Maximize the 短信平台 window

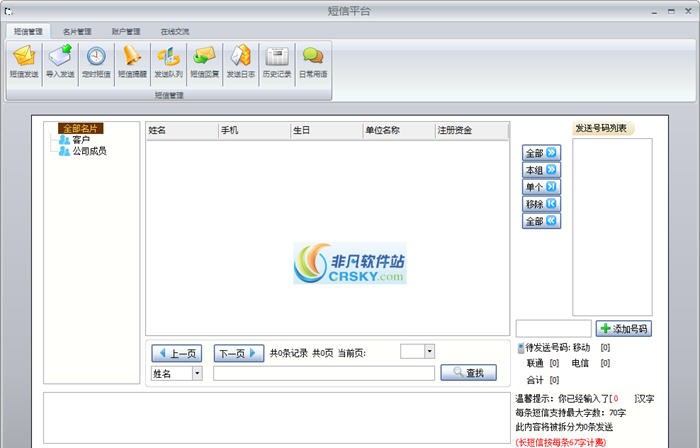click(x=671, y=11)
